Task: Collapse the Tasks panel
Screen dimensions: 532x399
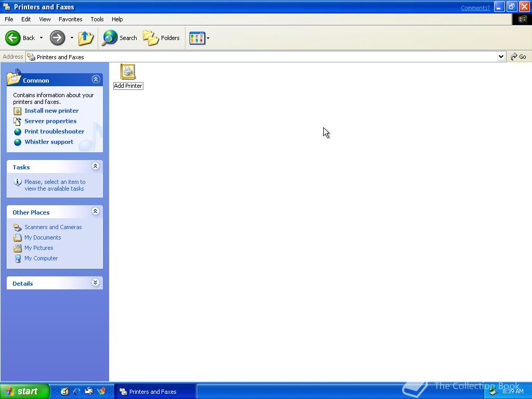Action: [96, 166]
